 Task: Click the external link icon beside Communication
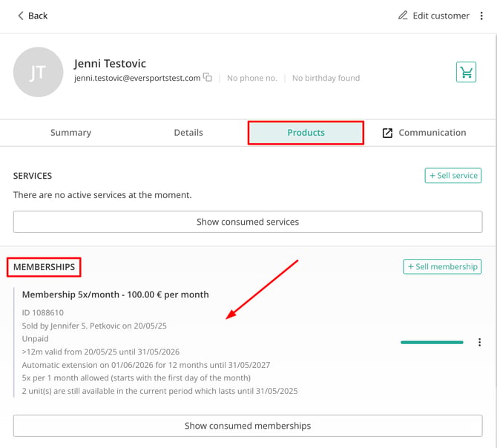(x=387, y=133)
